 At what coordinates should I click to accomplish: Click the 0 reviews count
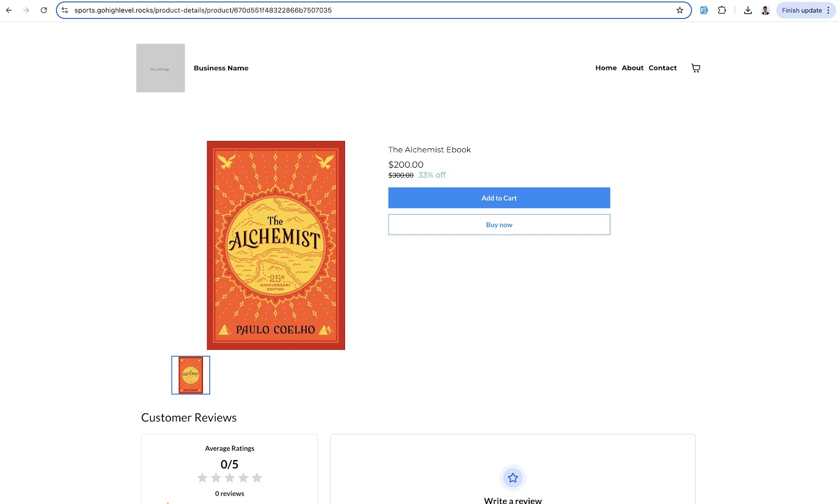point(230,494)
